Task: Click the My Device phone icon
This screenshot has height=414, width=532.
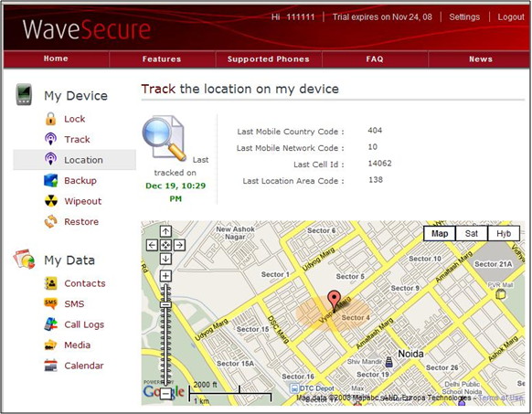Action: point(24,94)
